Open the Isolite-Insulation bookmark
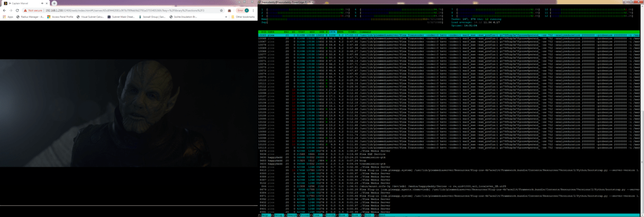Screen dimensions: 644x217 coord(184,17)
